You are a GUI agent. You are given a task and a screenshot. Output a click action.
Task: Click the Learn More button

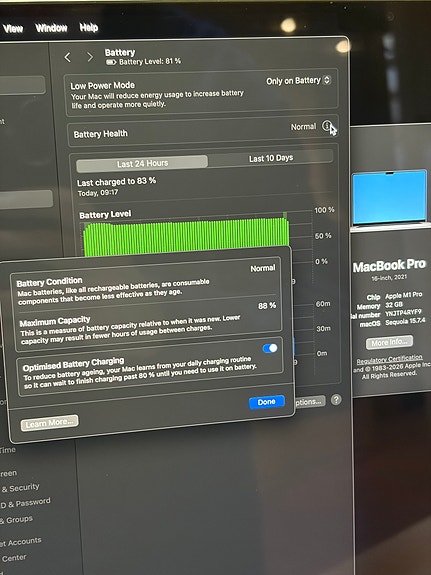click(50, 423)
